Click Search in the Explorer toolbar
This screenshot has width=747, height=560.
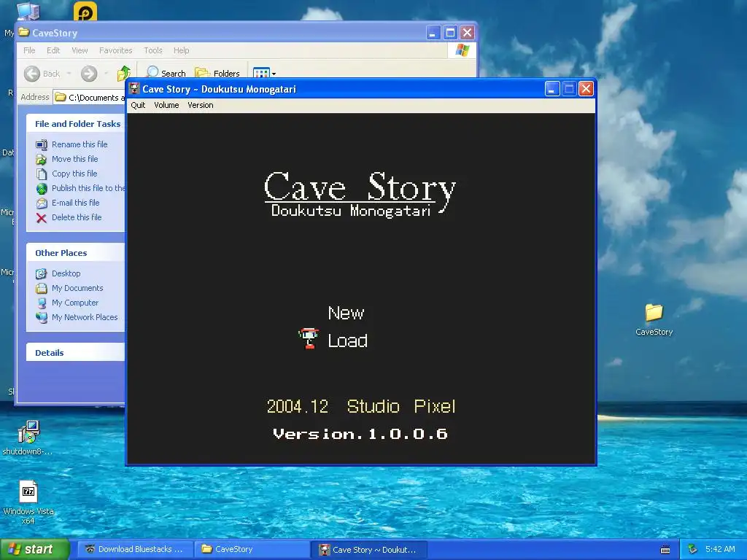coord(166,72)
